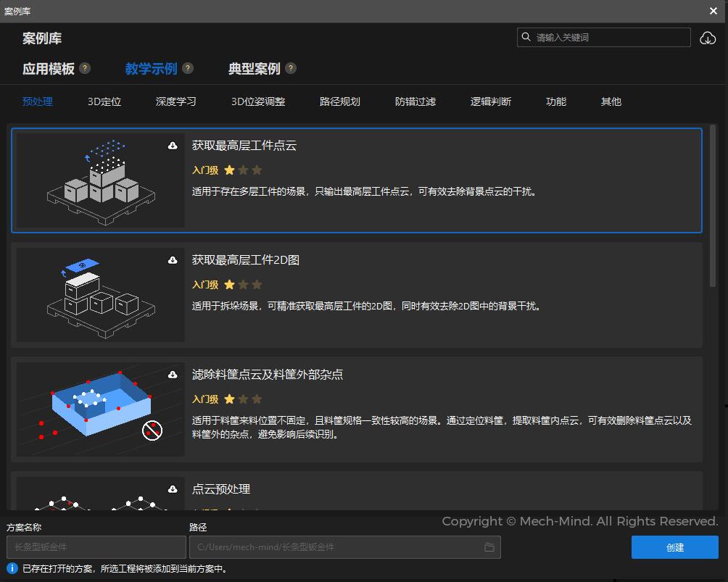Open help tooltip next to 典型案例
The image size is (728, 582).
tap(291, 68)
